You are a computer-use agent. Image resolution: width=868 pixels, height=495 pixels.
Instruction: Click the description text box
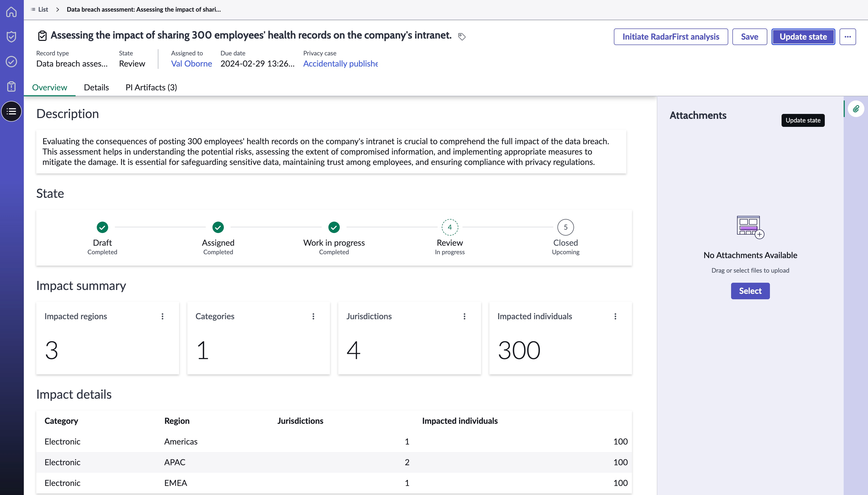331,152
